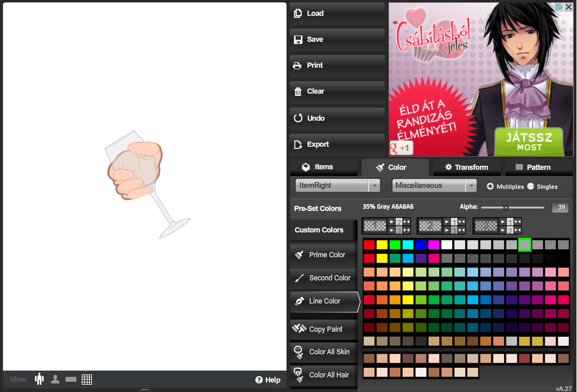This screenshot has height=392, width=577.
Task: Click the Load button
Action: pos(337,14)
